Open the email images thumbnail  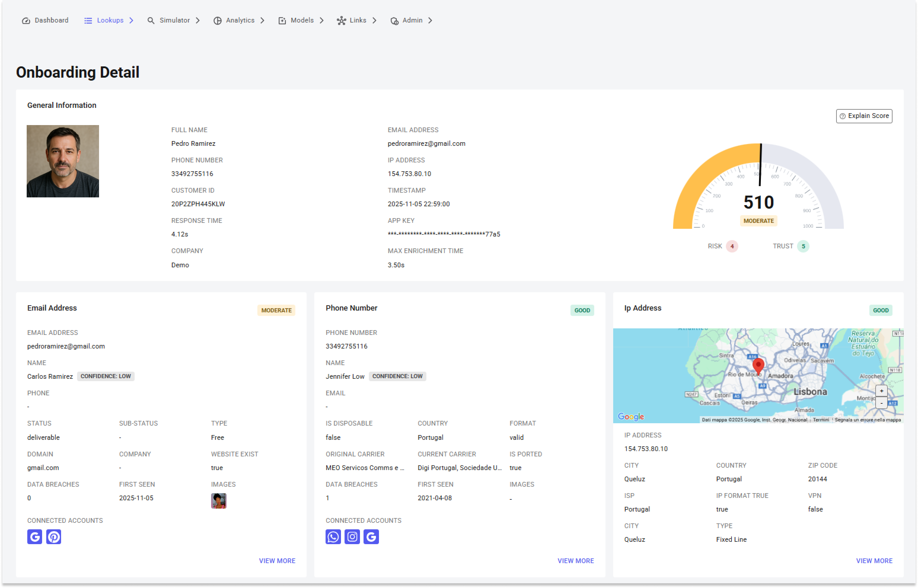point(219,501)
